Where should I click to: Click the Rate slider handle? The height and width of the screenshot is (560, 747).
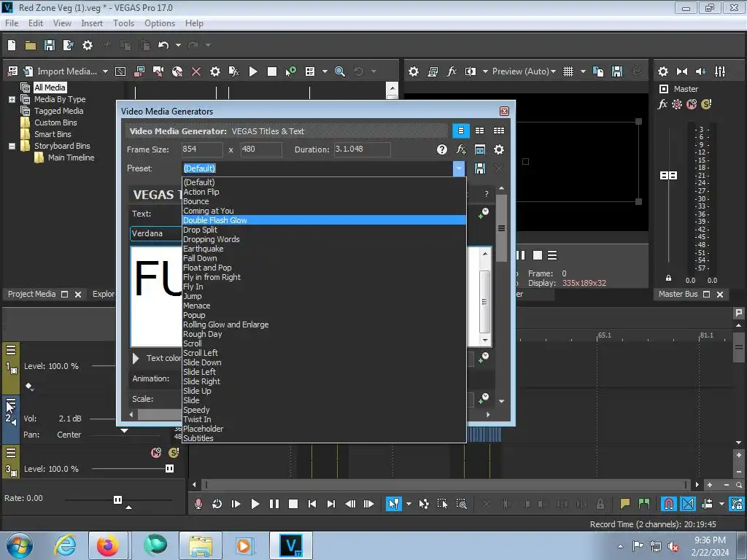pos(117,499)
